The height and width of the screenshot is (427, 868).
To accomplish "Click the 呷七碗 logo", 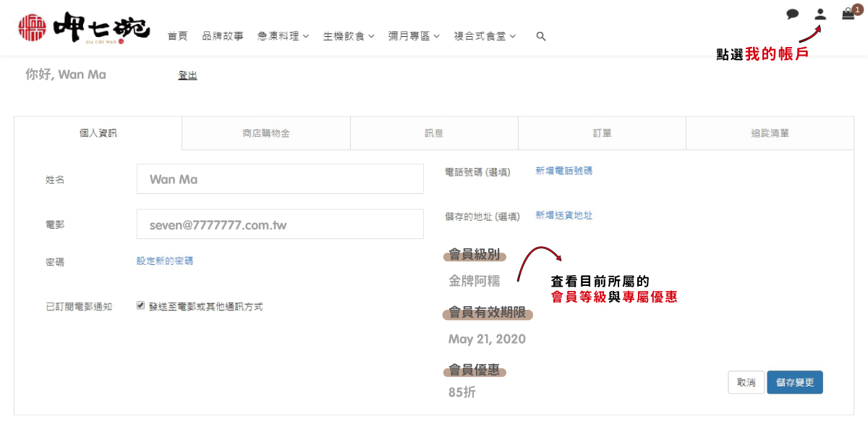I will 83,28.
